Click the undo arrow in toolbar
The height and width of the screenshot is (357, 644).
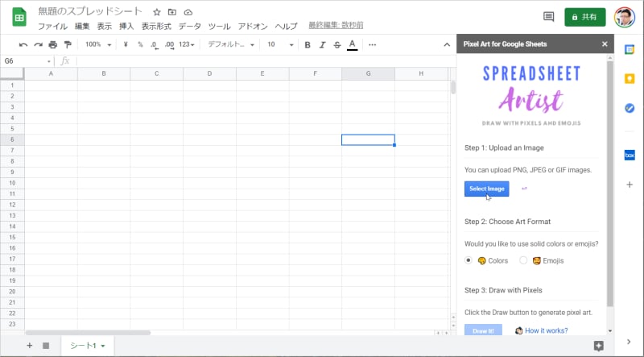[x=23, y=44]
